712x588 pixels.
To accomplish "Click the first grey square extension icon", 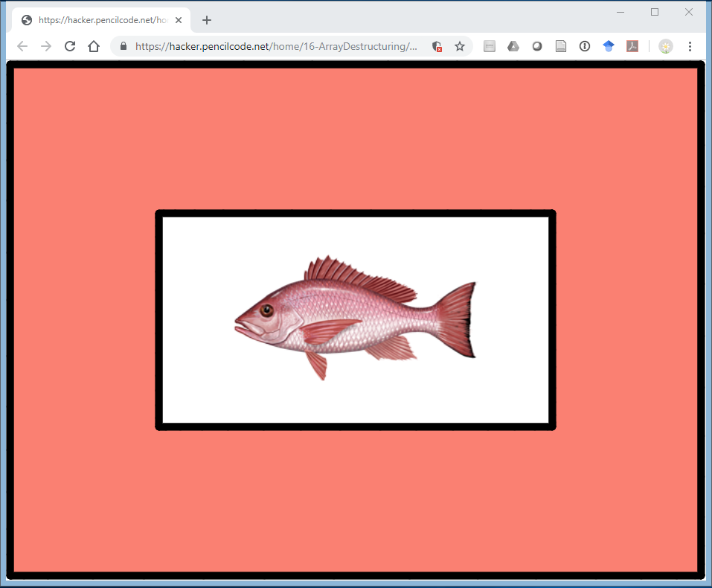I will [x=490, y=46].
